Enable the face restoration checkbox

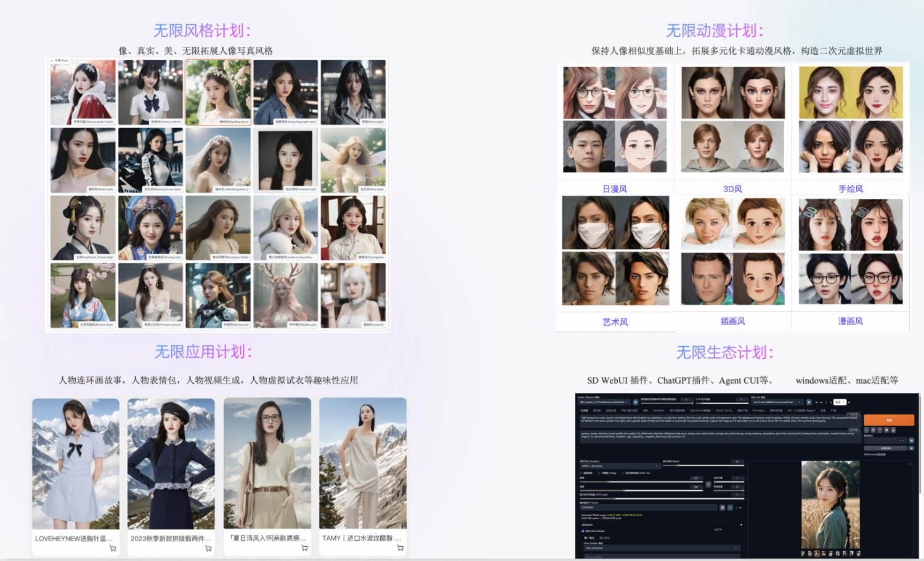(581, 473)
